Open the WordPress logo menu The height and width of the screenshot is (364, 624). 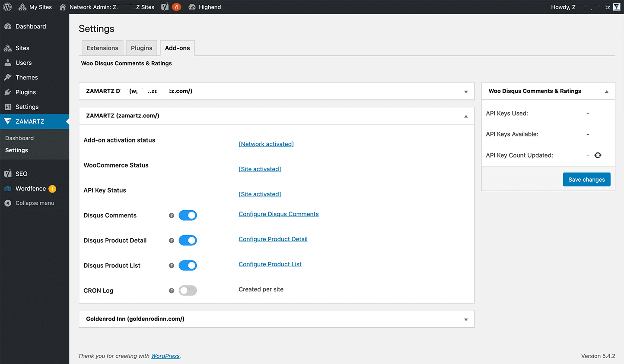[x=7, y=7]
